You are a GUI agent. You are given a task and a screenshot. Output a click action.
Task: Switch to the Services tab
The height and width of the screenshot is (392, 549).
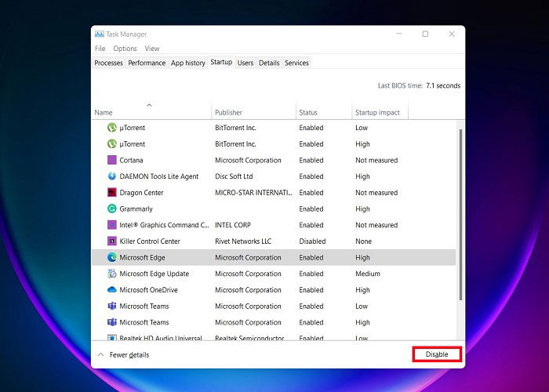coord(296,63)
